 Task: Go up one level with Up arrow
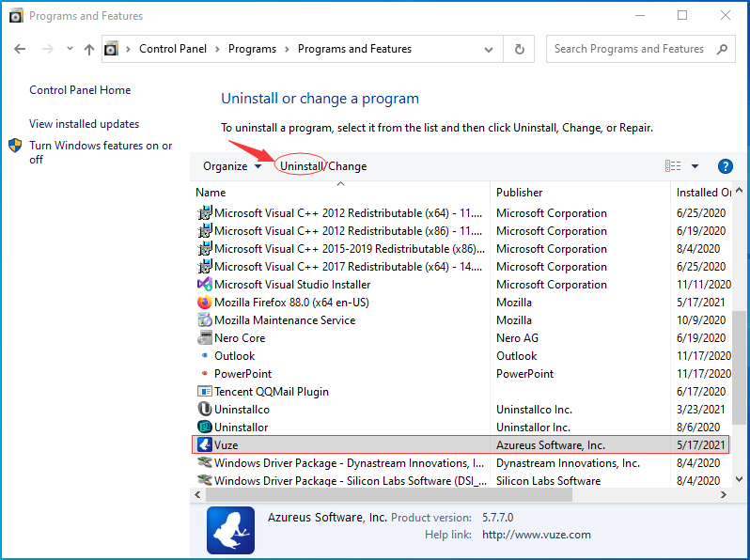pyautogui.click(x=89, y=49)
